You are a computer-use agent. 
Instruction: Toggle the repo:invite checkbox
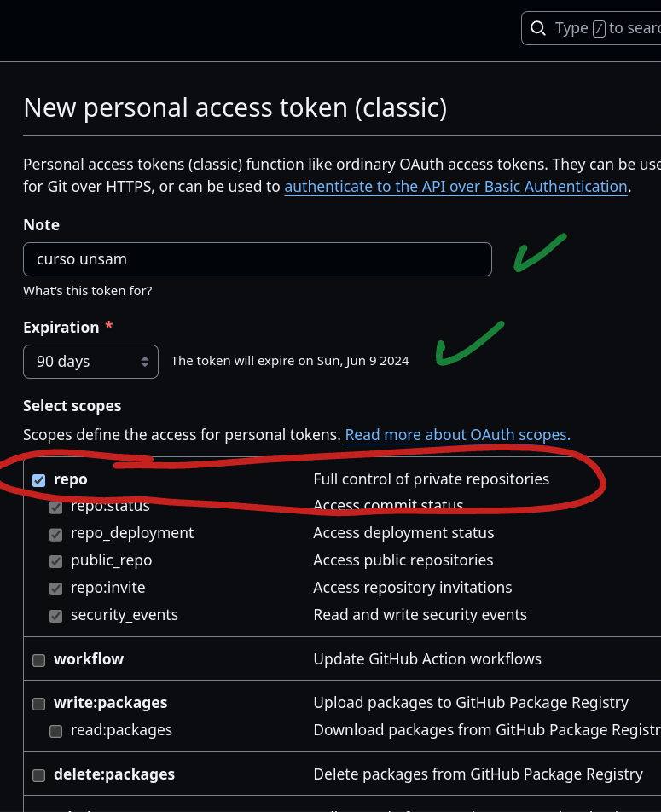click(55, 589)
